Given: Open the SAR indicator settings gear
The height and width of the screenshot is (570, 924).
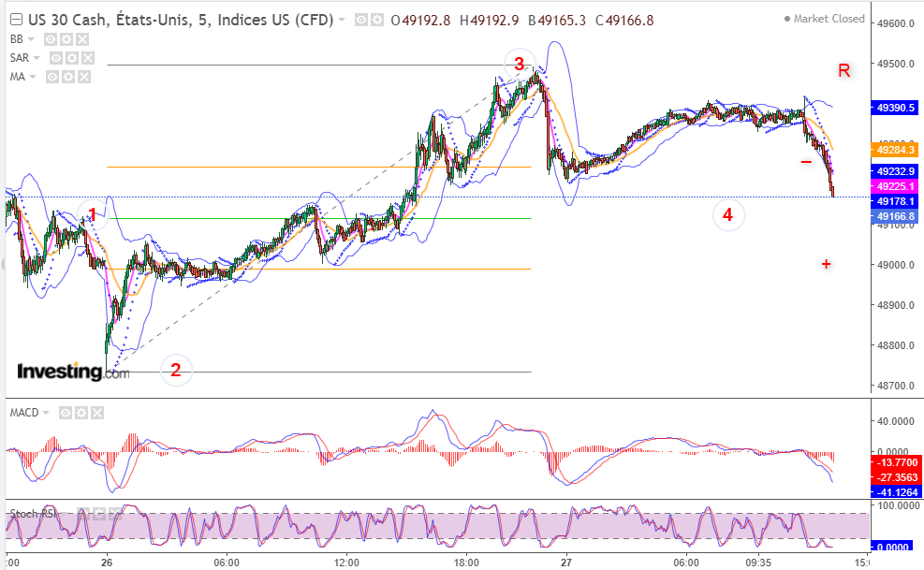Looking at the screenshot, I should 72,58.
